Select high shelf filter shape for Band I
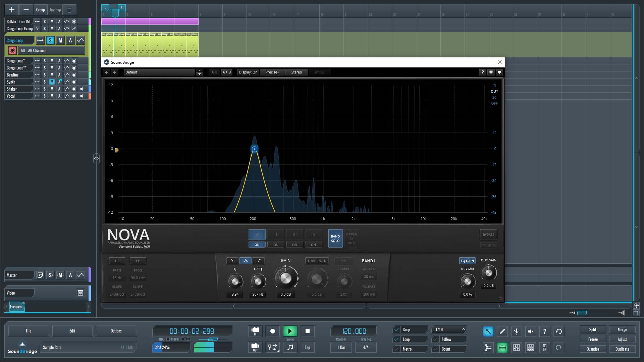 259,261
